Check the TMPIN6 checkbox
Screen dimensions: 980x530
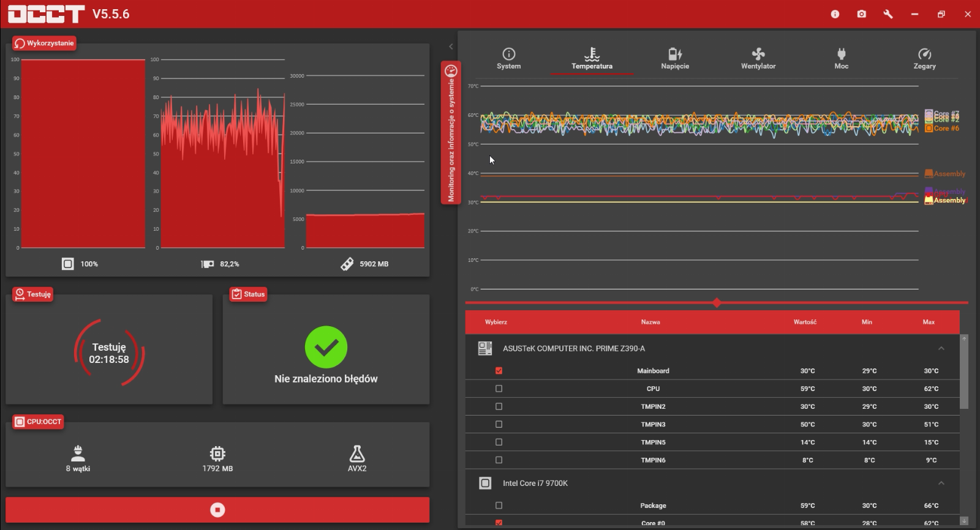coord(499,460)
